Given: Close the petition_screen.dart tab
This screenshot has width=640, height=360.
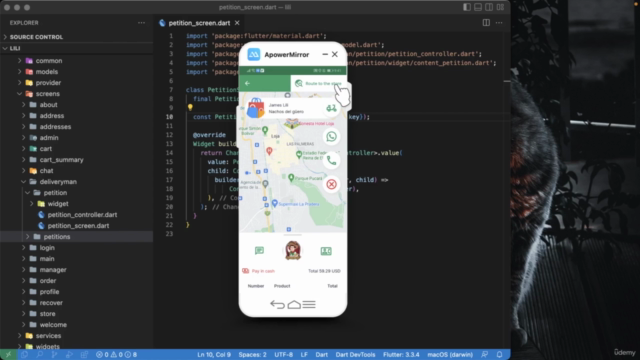Looking at the screenshot, I should pos(237,23).
